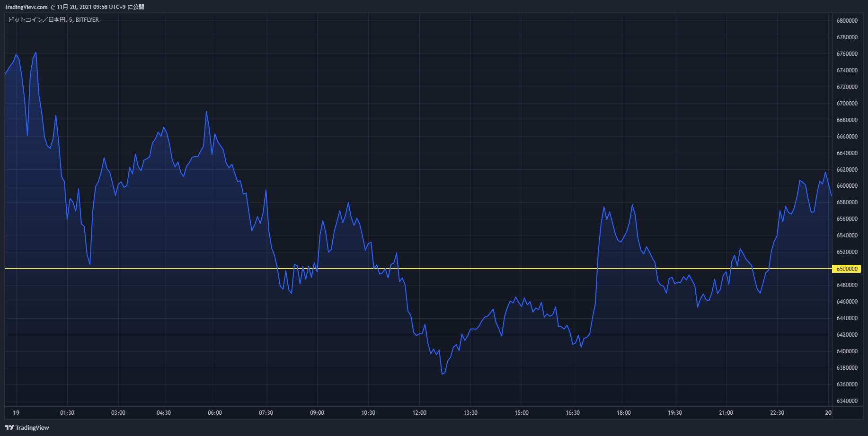The height and width of the screenshot is (436, 868).
Task: Click the 03:00 time axis label
Action: pos(118,413)
